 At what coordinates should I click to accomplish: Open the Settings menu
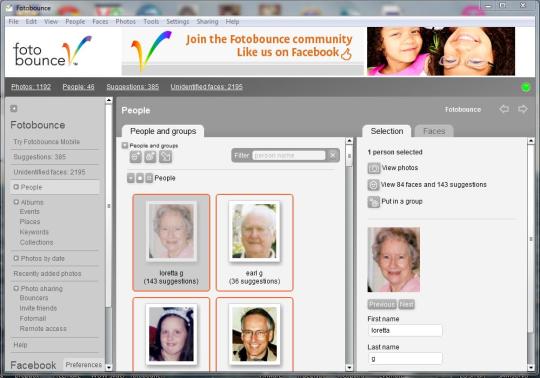point(178,21)
